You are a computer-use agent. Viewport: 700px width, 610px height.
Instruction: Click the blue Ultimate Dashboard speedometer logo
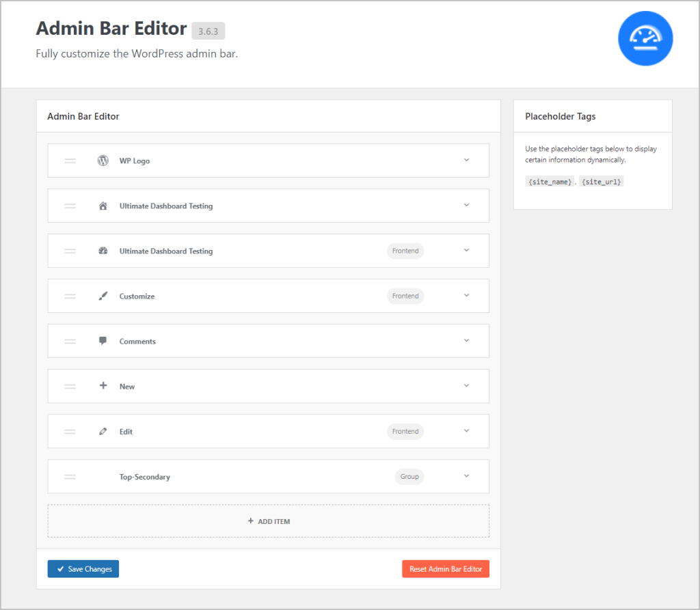coord(645,38)
